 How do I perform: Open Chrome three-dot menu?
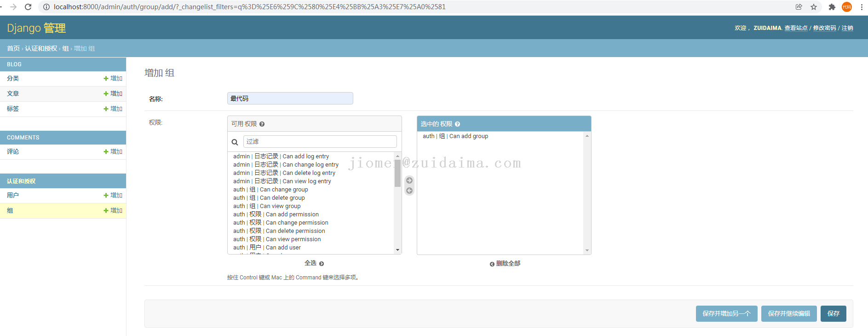pyautogui.click(x=862, y=7)
